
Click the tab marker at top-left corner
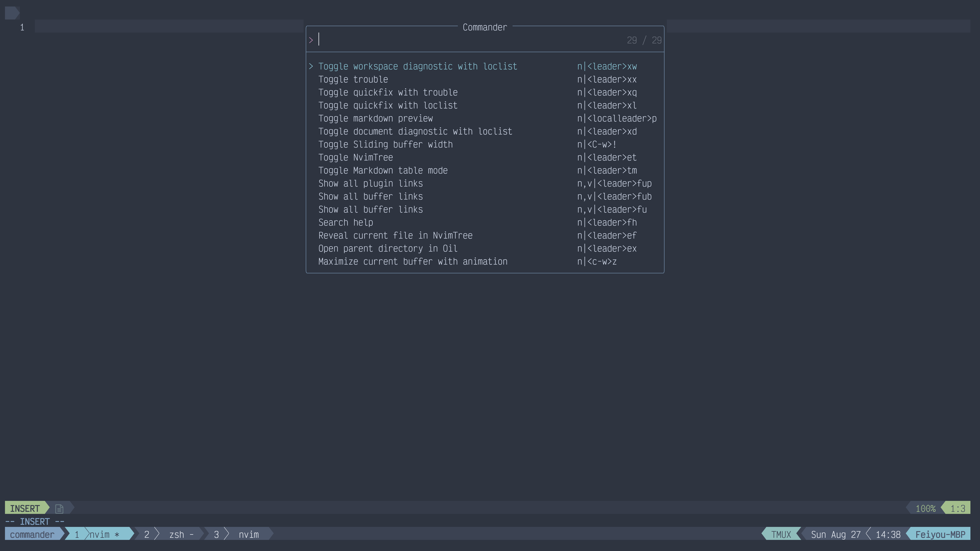(12, 13)
